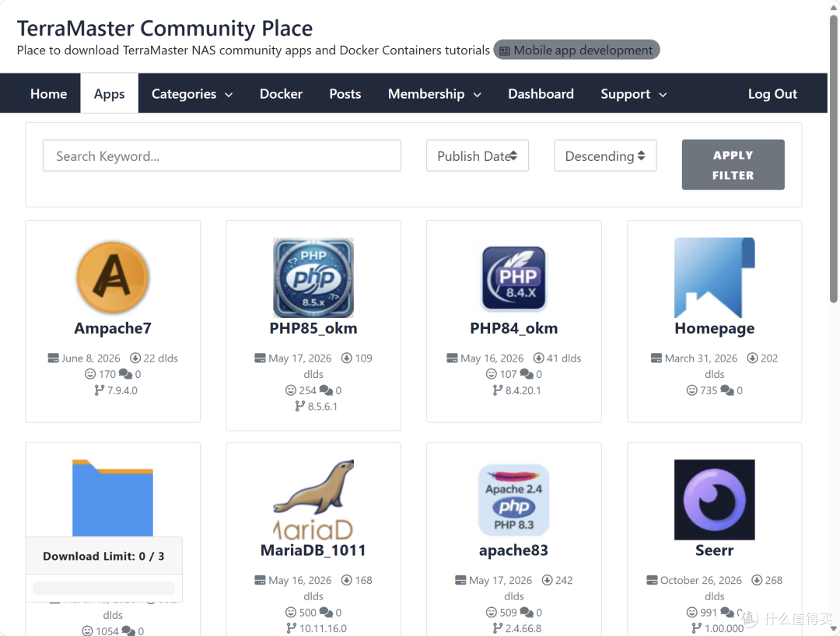Open the apache83 title link
Image resolution: width=840 pixels, height=636 pixels.
(514, 550)
